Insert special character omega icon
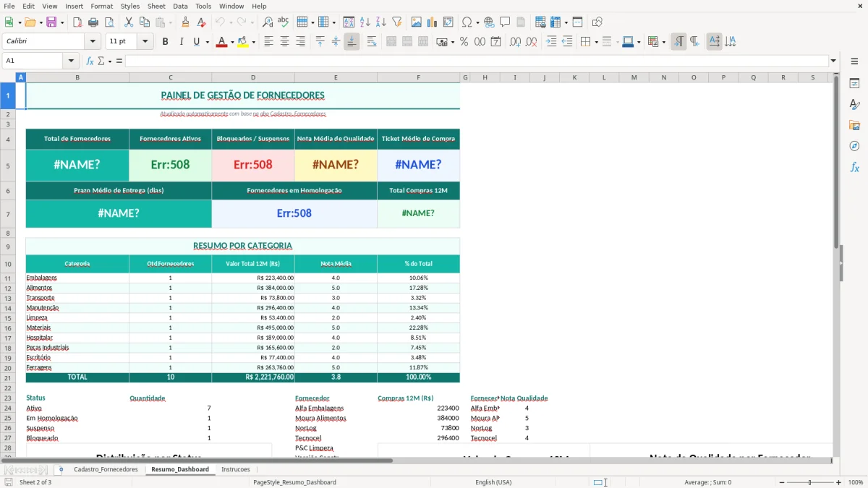The height and width of the screenshot is (488, 868). coord(467,22)
